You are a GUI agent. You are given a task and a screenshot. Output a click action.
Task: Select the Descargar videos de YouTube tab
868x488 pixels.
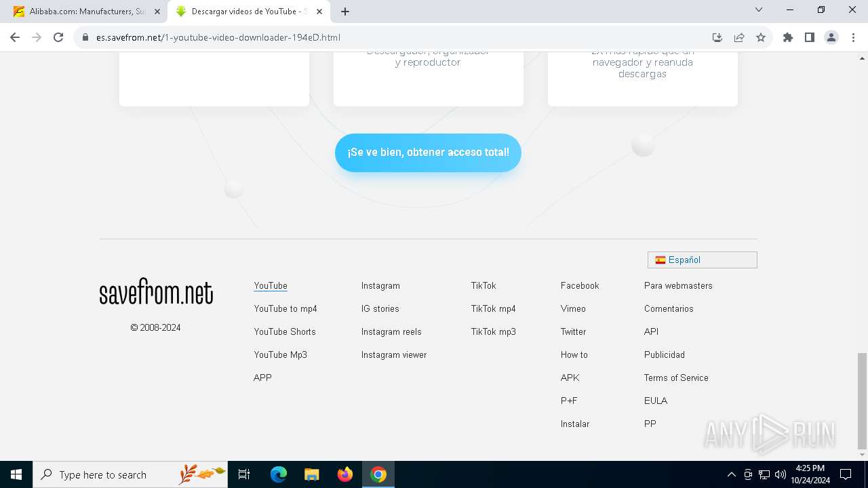point(249,12)
